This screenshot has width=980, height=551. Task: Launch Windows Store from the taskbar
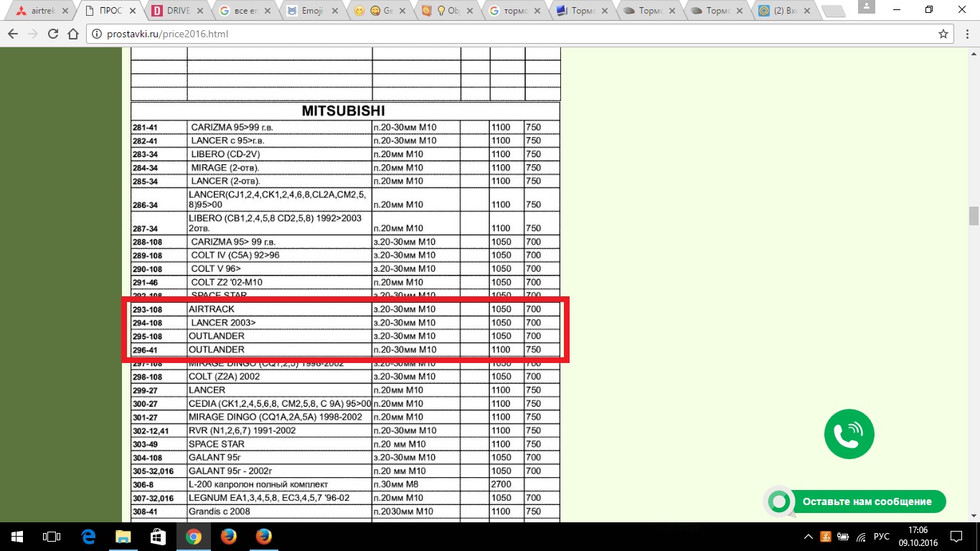[158, 537]
